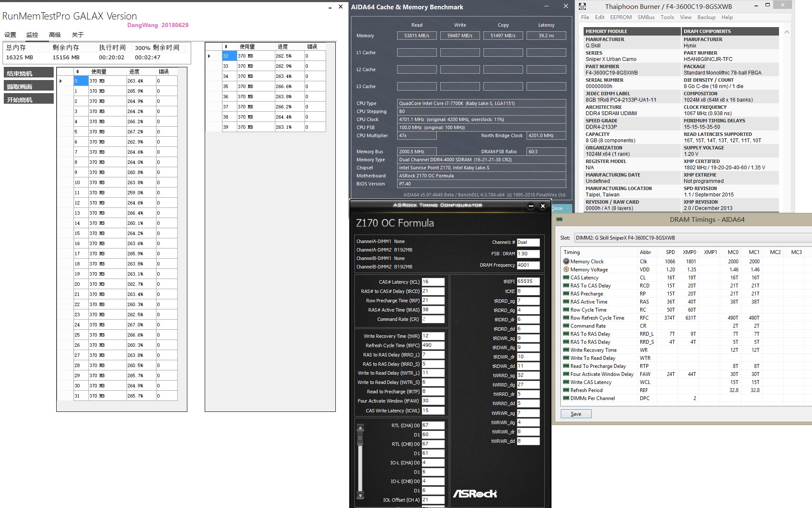Image resolution: width=812 pixels, height=508 pixels.
Task: Click the RAS To CAS Delay chip icon
Action: [566, 285]
